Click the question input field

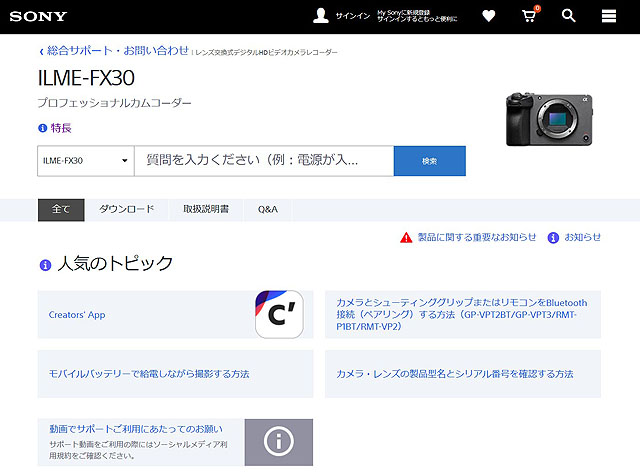(263, 161)
